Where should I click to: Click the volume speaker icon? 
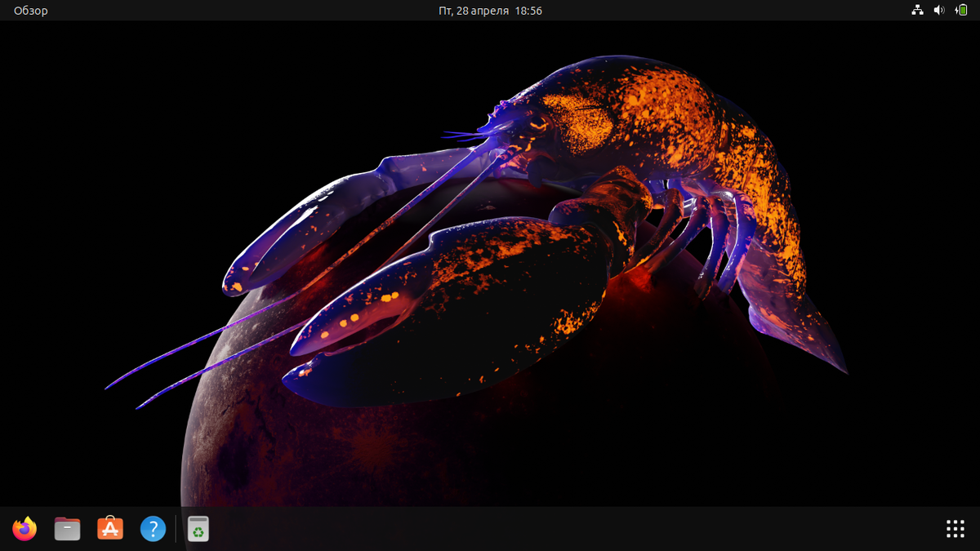point(939,11)
